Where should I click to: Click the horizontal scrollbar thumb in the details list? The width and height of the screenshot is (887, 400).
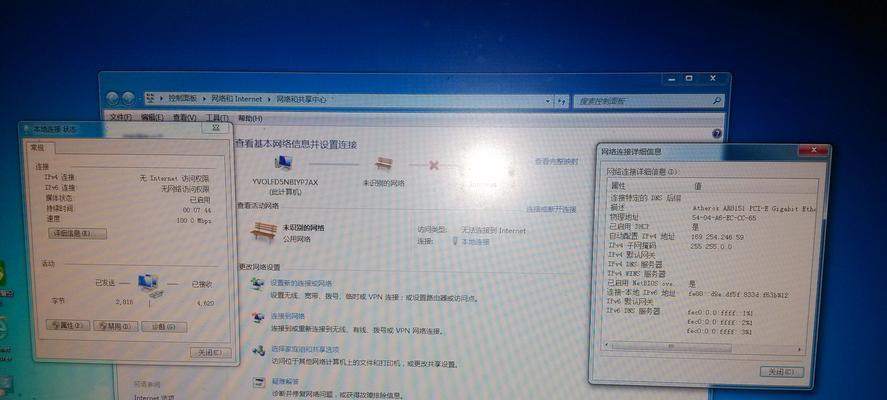click(x=671, y=346)
